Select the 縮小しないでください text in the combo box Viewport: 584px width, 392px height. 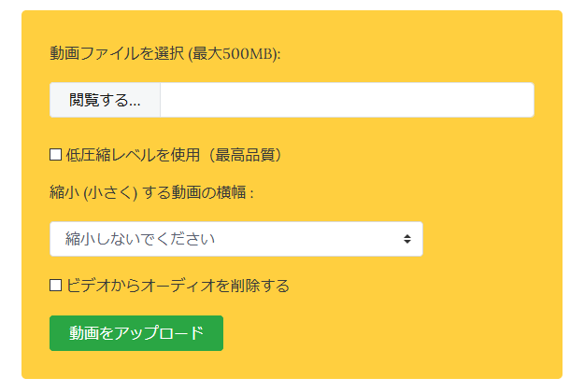(x=140, y=239)
